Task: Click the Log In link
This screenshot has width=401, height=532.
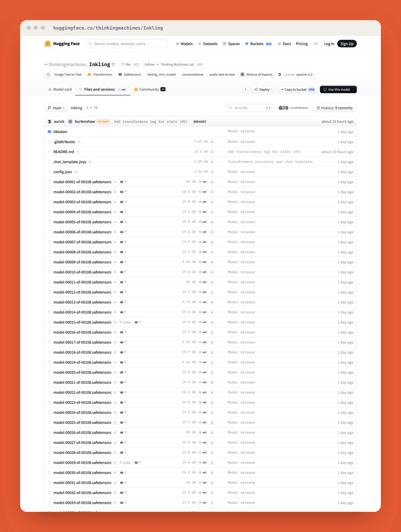Action: (329, 44)
